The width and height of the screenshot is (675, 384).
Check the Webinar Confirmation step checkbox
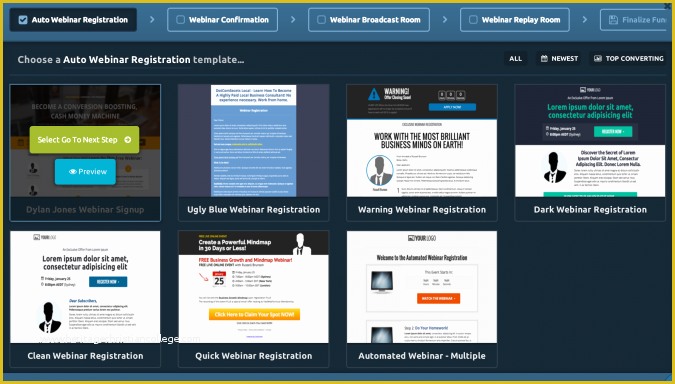[x=181, y=20]
